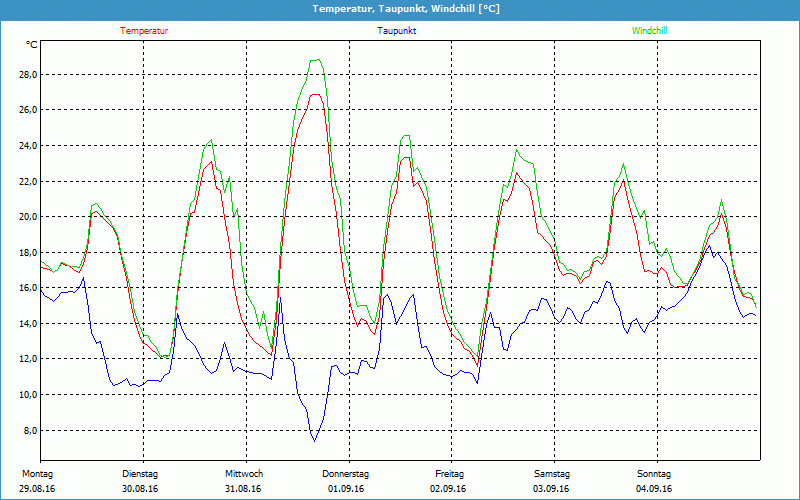Click the 28,0 y-axis value
The width and height of the screenshot is (800, 500).
(x=29, y=75)
